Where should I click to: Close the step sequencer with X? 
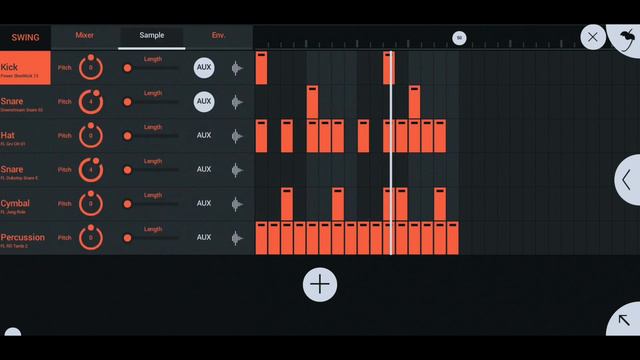pos(593,37)
